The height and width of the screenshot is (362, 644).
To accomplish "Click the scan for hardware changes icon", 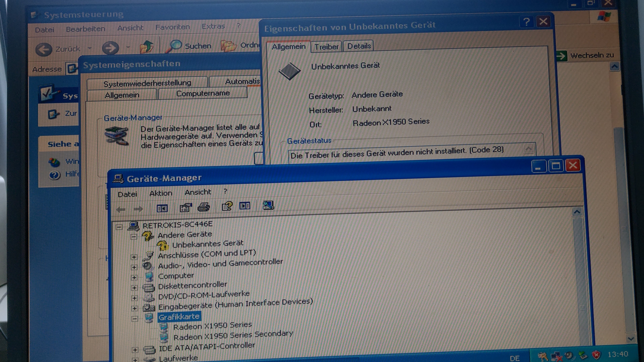I will (x=268, y=205).
